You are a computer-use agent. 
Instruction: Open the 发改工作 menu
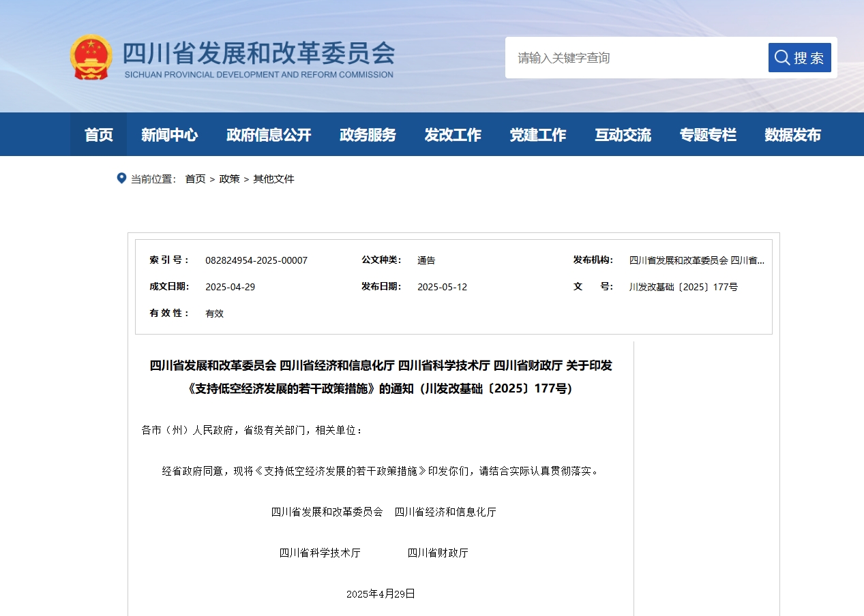coord(453,135)
